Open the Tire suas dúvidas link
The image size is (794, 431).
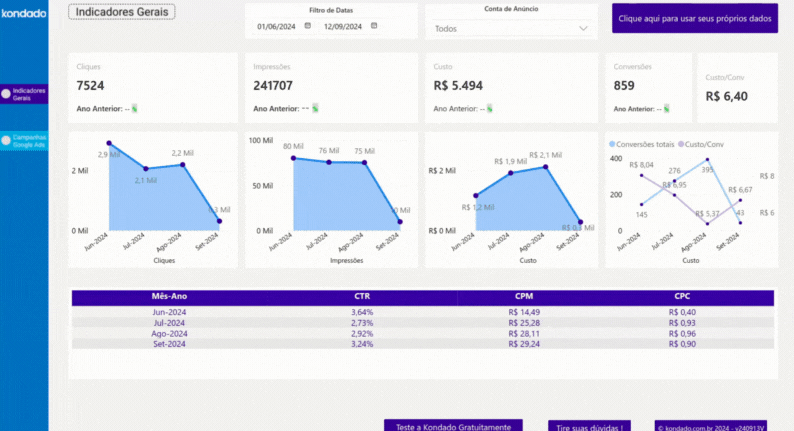[589, 426]
